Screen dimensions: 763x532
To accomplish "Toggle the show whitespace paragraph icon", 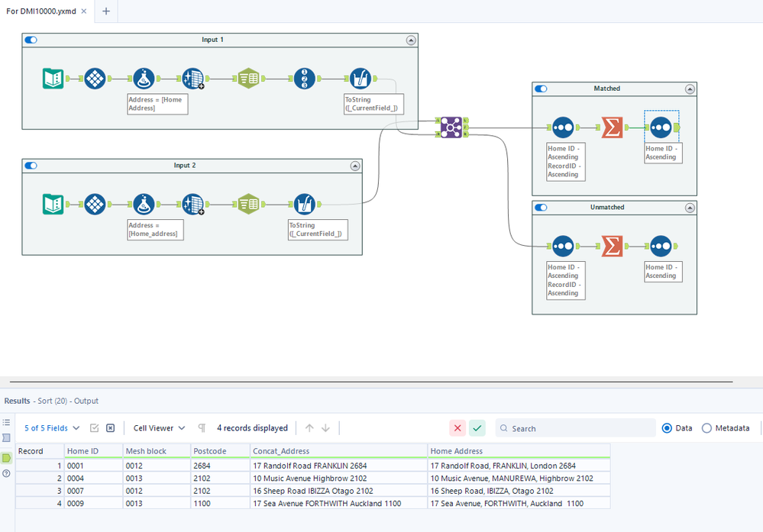I will tap(202, 428).
